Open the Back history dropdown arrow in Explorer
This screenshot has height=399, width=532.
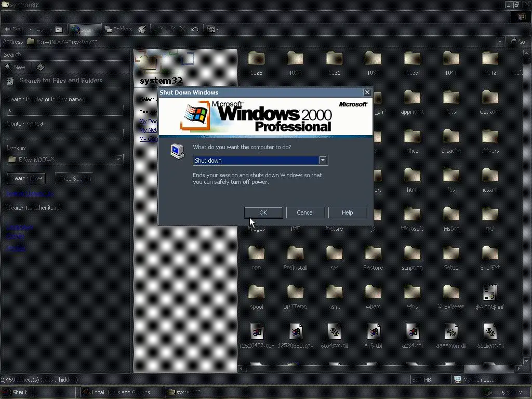coord(30,29)
